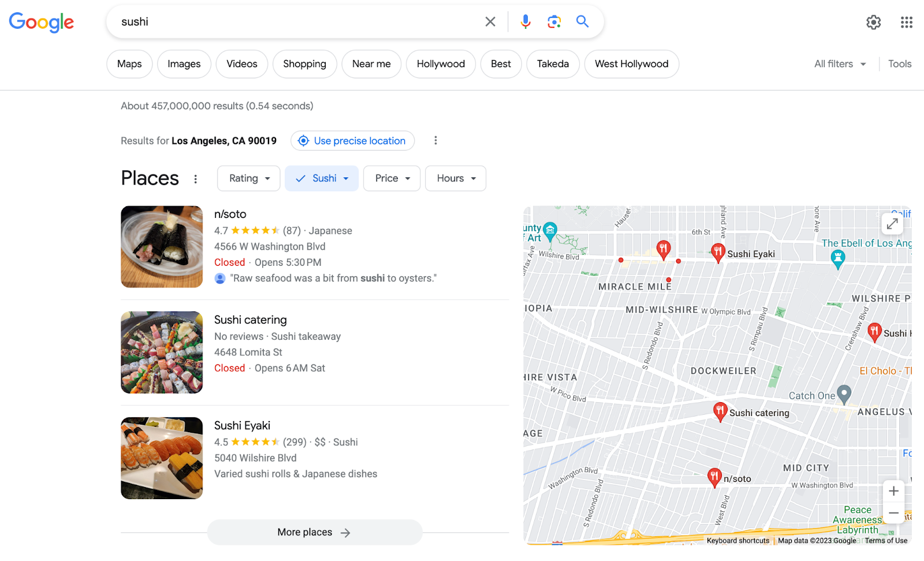Viewport: 924px width, 561px height.
Task: Select the Sushi catering map pin
Action: coord(720,412)
